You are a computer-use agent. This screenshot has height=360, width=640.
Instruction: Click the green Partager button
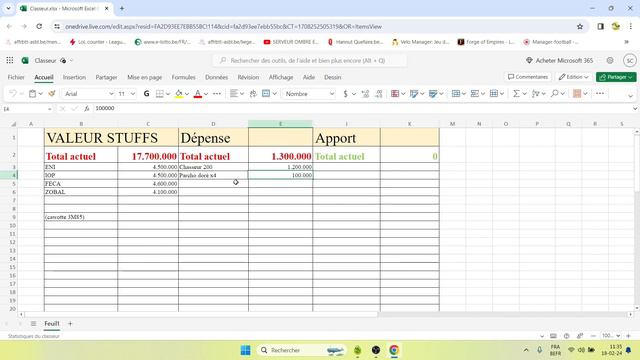pos(616,77)
